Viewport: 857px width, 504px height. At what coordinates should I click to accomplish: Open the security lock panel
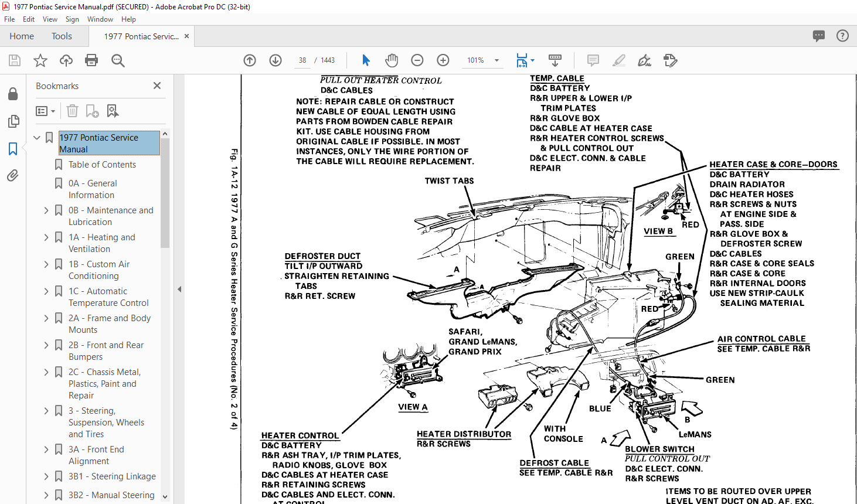click(x=13, y=94)
